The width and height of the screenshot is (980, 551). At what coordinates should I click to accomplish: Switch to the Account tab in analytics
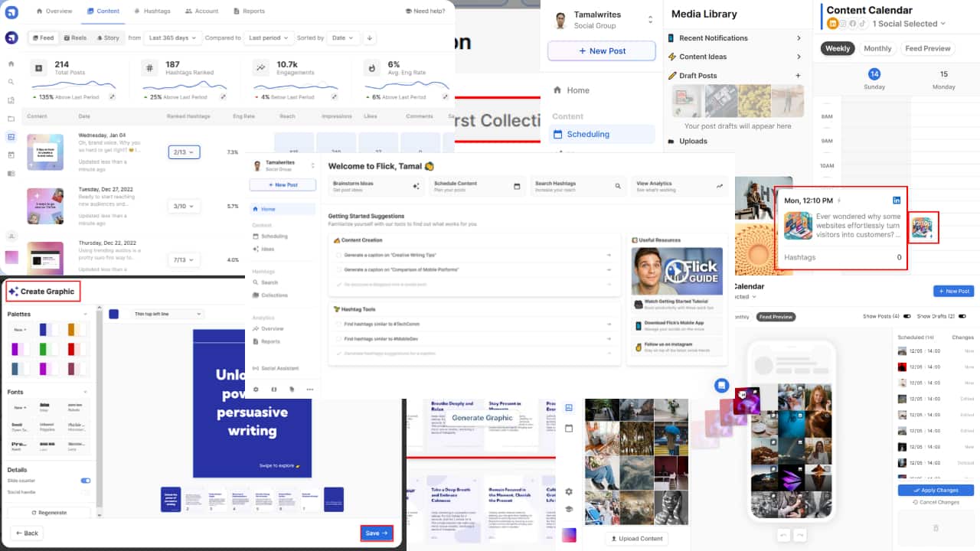201,11
